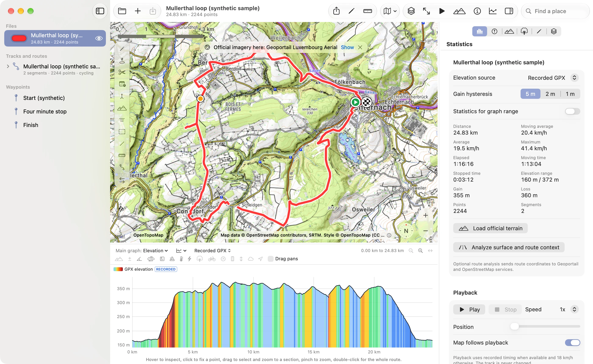
Task: Click the terrain mountains icon in toolbar
Action: pos(459,11)
